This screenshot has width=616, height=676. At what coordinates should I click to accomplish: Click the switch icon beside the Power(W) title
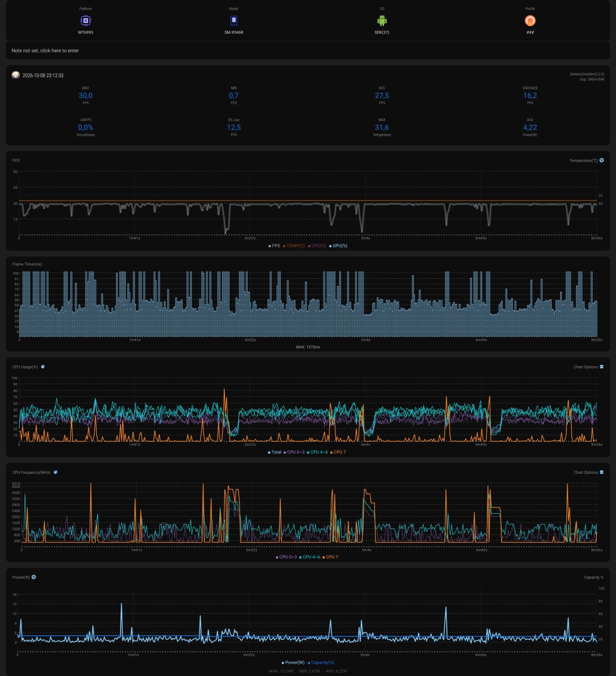point(34,577)
